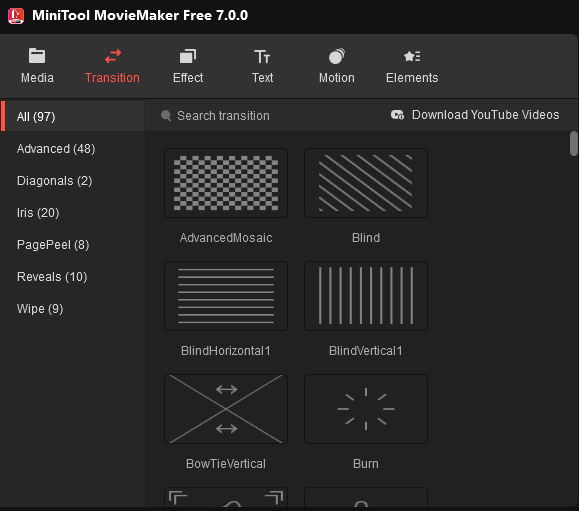Open the Elements star icon
This screenshot has width=579, height=511.
tap(412, 56)
